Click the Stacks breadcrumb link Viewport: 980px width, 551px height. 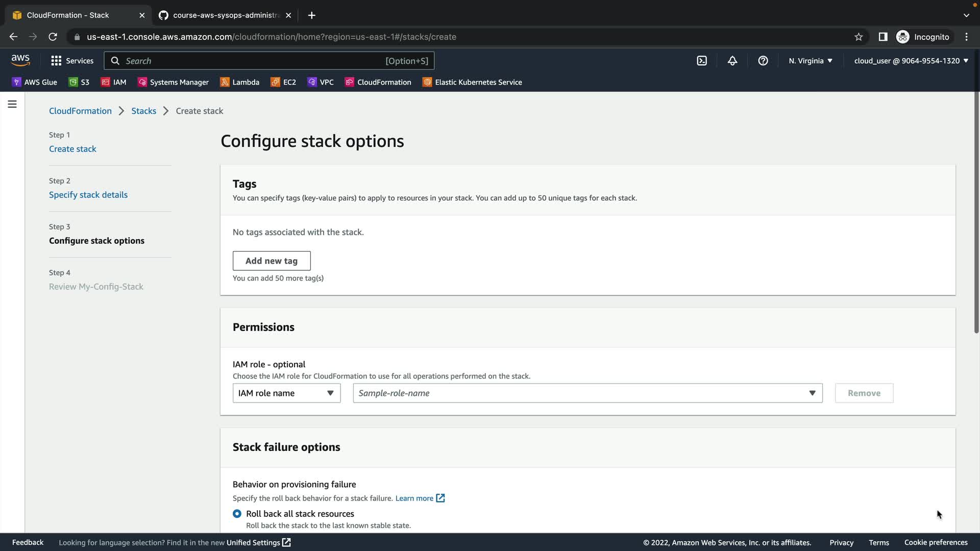[143, 111]
